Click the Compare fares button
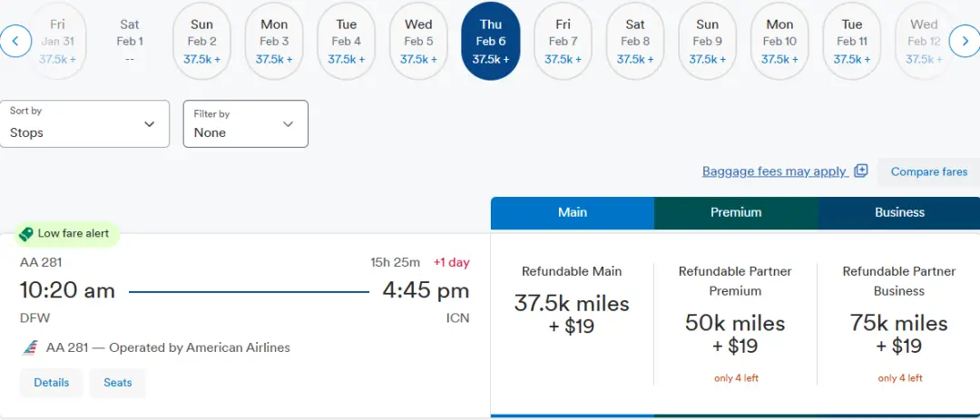Screen dimensions: 980x420 coord(928,171)
